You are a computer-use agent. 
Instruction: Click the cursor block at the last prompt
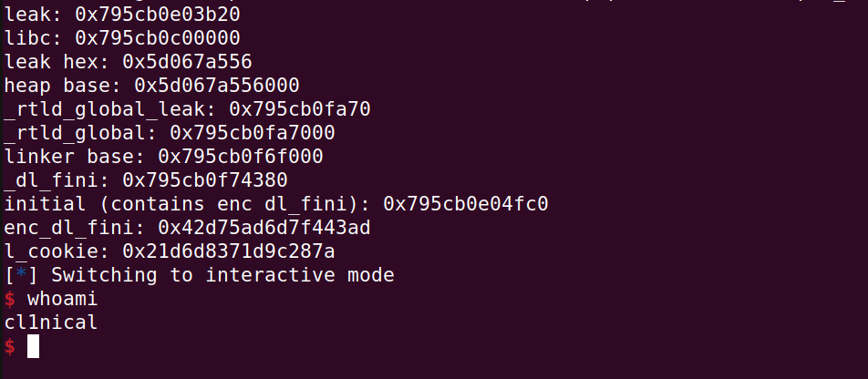pos(33,346)
